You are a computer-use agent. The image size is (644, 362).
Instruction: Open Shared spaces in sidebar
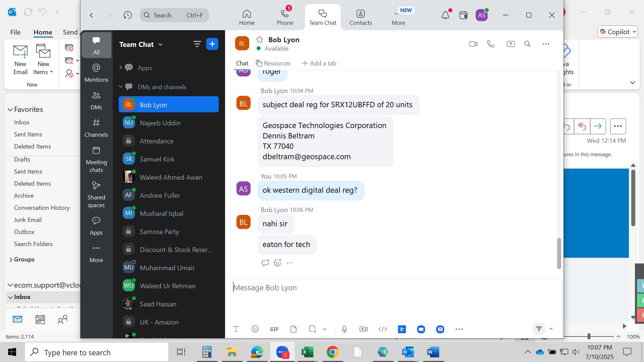96,194
